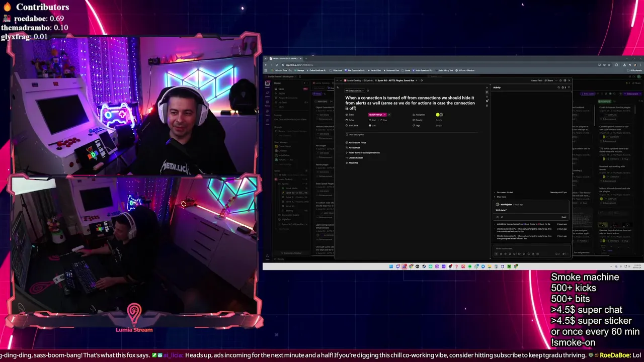Set the Priority field showing Empty
Screen dimensions: 644x362
click(x=439, y=120)
